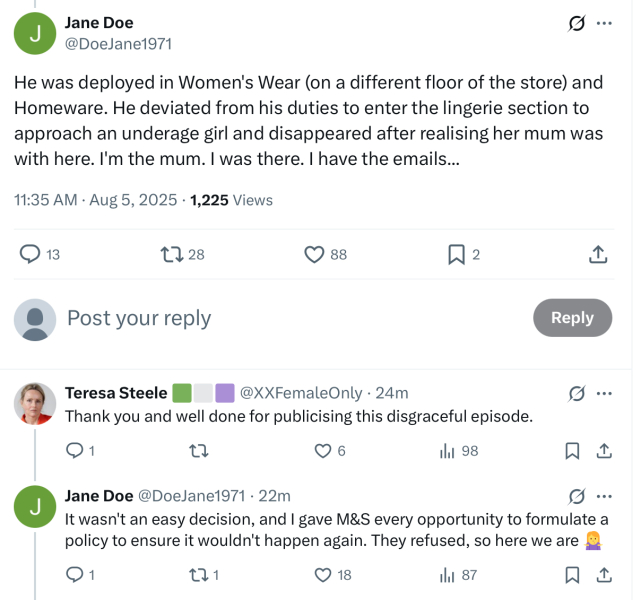641x600 pixels.
Task: Open Grok icon on main post
Action: tap(576, 23)
